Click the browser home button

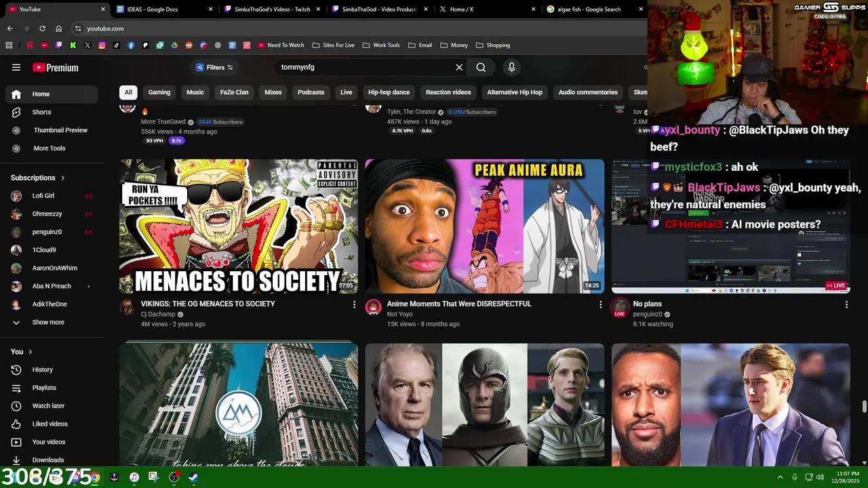click(x=59, y=28)
